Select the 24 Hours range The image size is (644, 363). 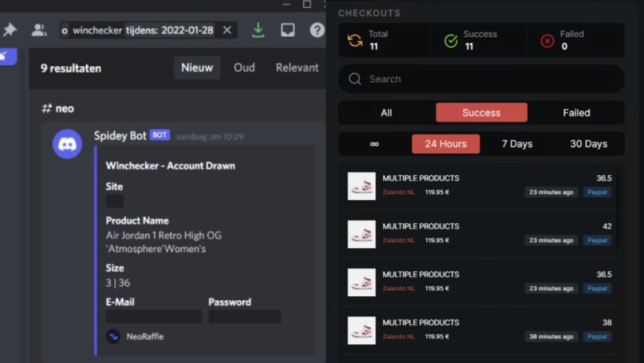click(446, 144)
